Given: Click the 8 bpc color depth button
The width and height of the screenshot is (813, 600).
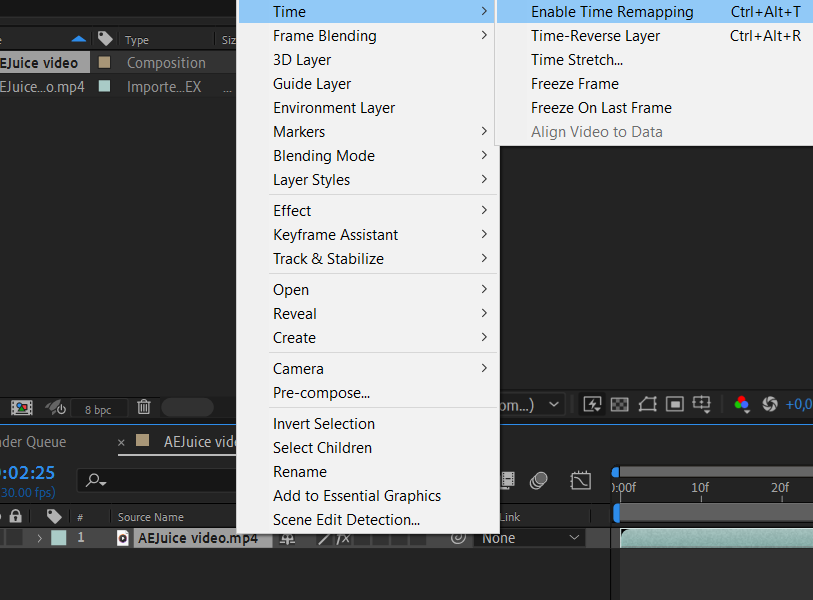Looking at the screenshot, I should (99, 409).
